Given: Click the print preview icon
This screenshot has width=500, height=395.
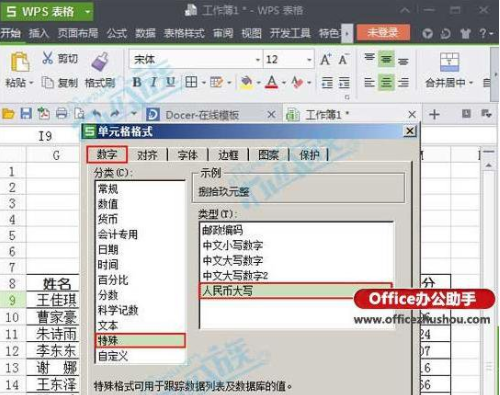Looking at the screenshot, I should coord(79,114).
